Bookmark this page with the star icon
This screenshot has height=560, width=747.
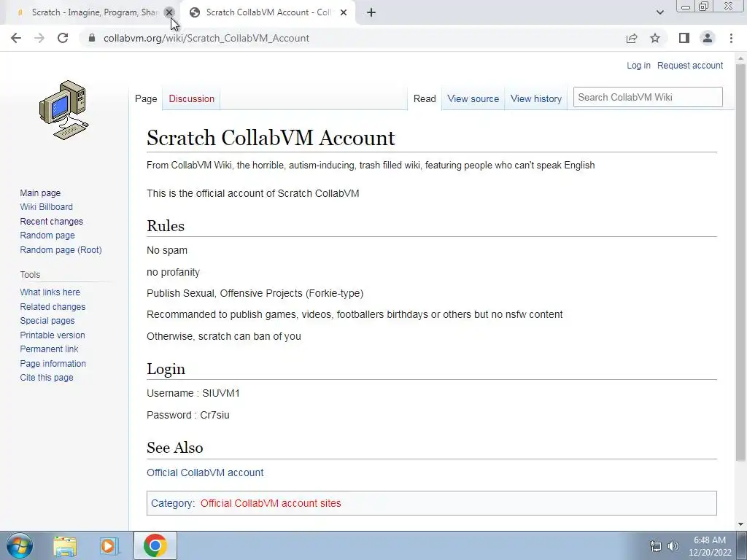[x=655, y=38]
